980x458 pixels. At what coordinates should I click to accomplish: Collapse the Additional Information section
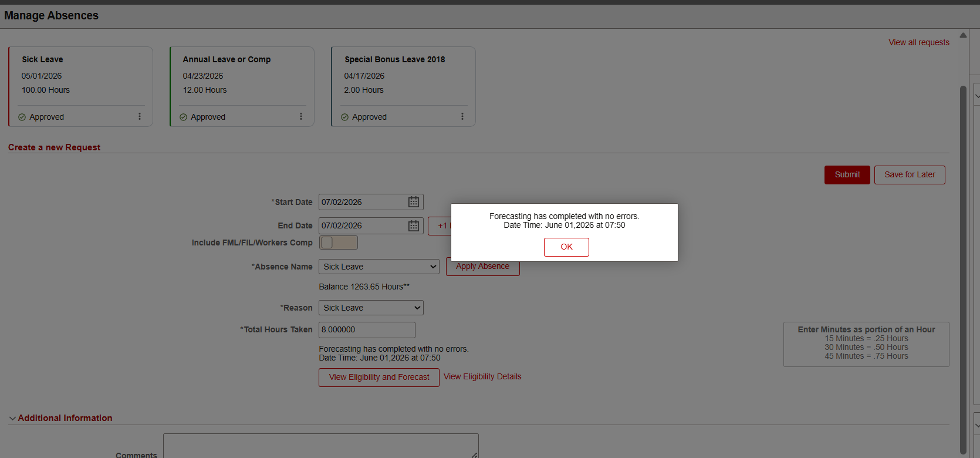point(12,418)
